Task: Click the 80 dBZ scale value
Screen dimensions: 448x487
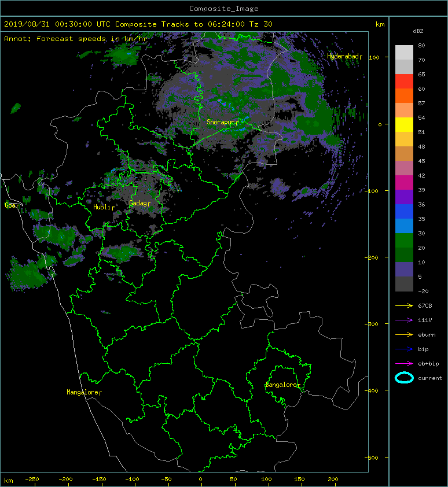Action: click(421, 45)
